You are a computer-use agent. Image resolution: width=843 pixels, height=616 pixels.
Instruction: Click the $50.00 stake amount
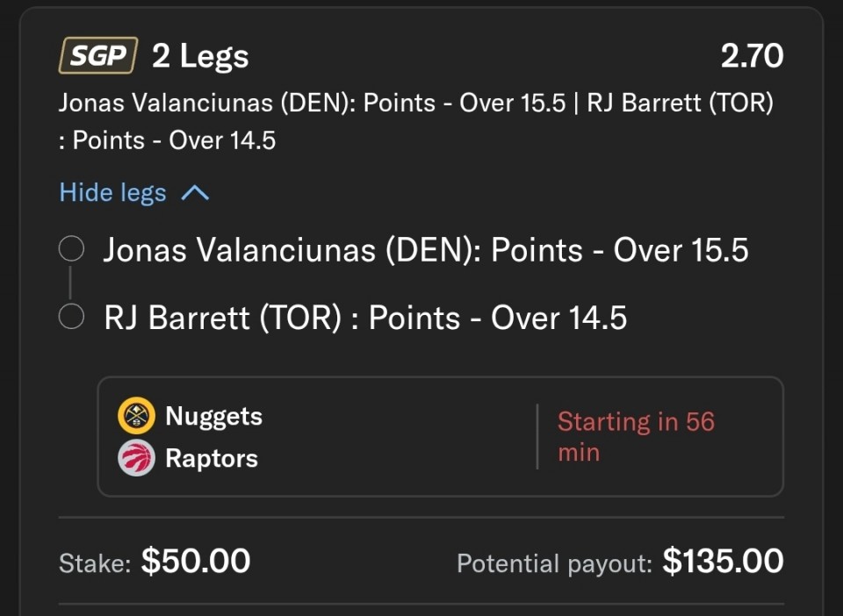pos(196,561)
